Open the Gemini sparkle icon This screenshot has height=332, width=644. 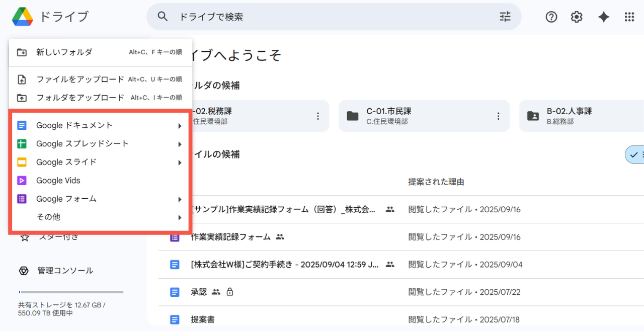click(x=604, y=17)
